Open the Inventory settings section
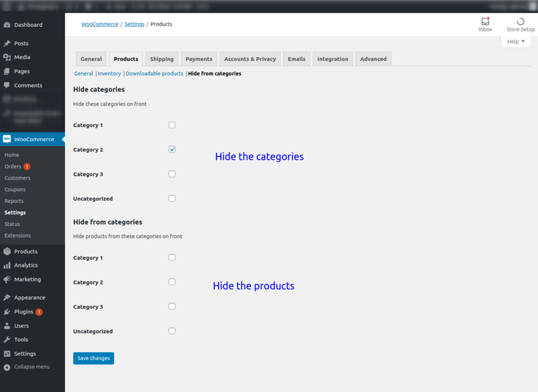This screenshot has width=538, height=392. 109,74
